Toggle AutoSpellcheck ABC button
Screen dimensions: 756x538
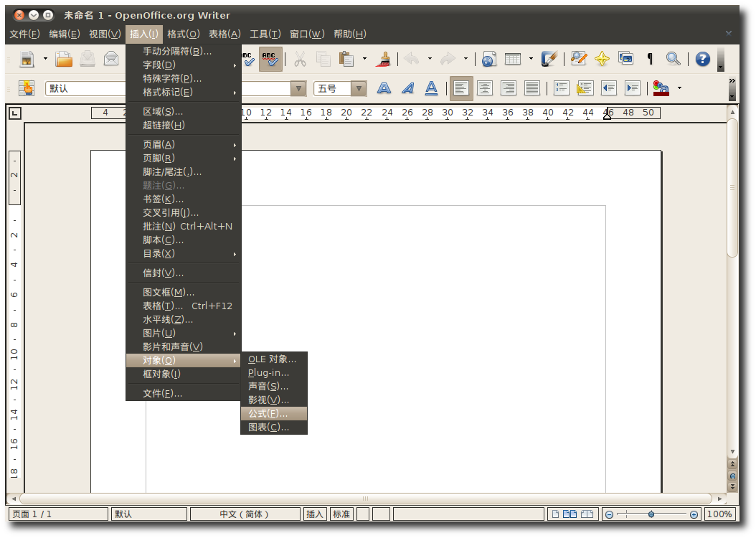click(x=270, y=60)
